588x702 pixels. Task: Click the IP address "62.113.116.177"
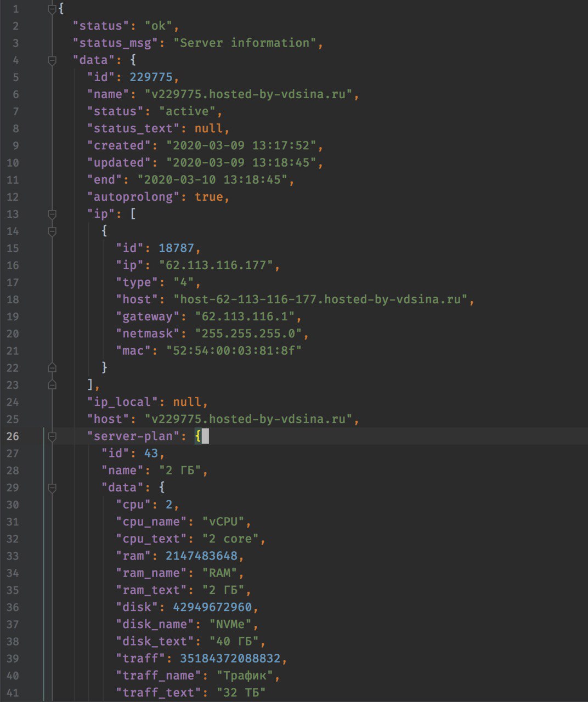tap(216, 265)
